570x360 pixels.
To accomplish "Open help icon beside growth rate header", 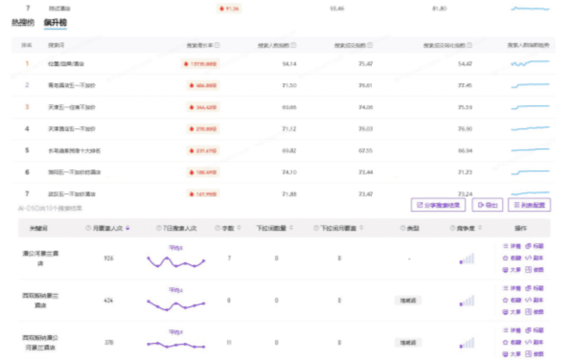I will [x=217, y=45].
